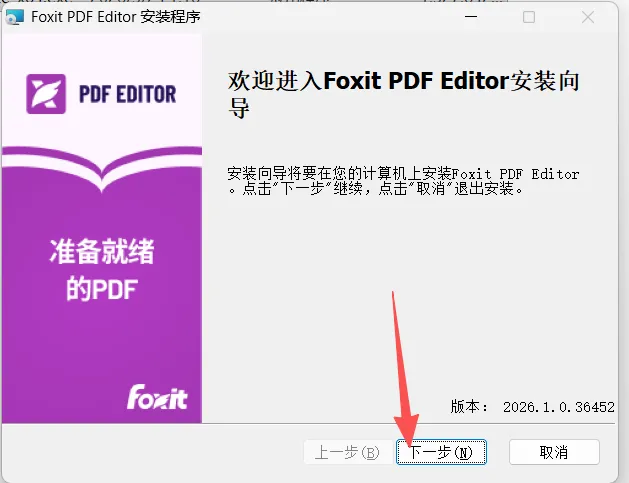This screenshot has height=483, width=629.
Task: Minimize the Foxit PDF Editor installer window
Action: pos(471,17)
